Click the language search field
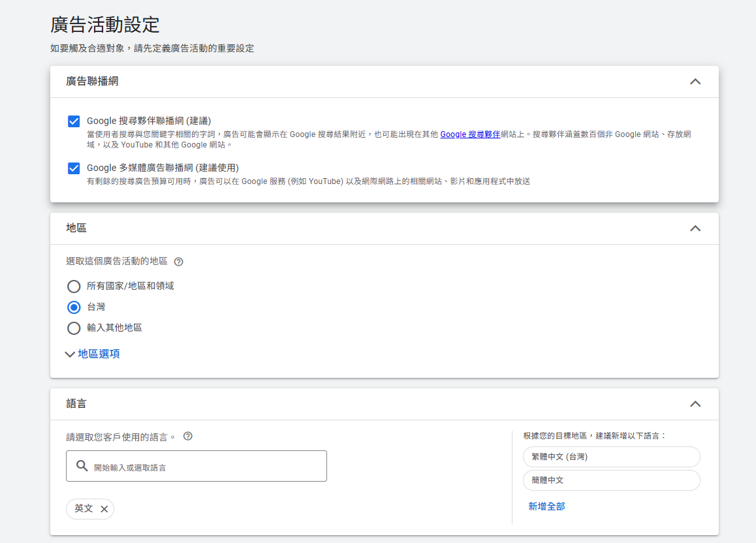 pyautogui.click(x=197, y=466)
